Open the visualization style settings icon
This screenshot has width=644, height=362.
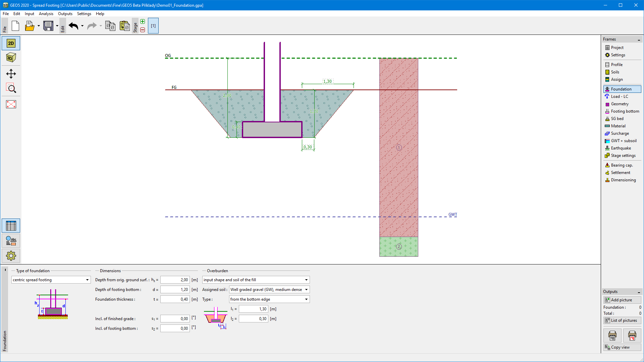click(11, 241)
